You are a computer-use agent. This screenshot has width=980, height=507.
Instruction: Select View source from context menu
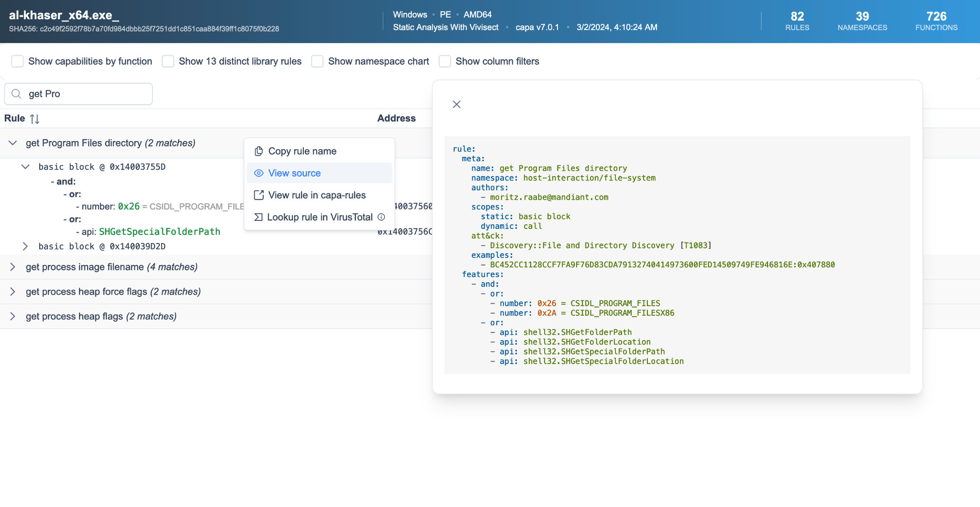pos(319,173)
